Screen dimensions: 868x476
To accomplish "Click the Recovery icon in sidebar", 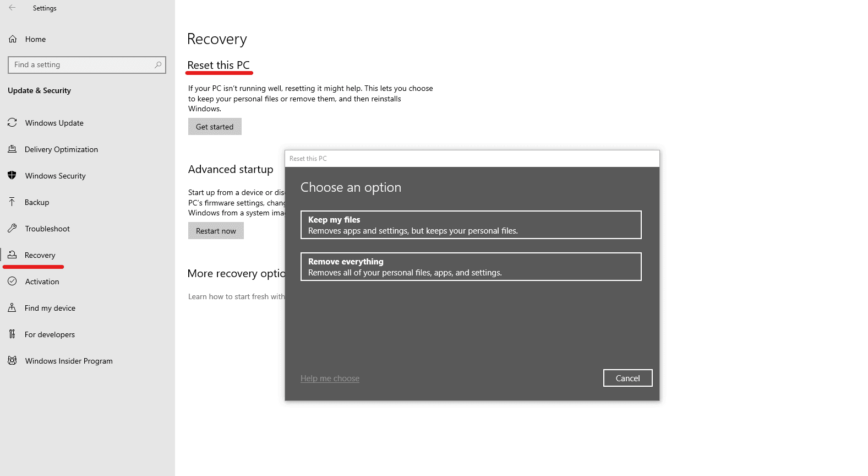I will 12,255.
